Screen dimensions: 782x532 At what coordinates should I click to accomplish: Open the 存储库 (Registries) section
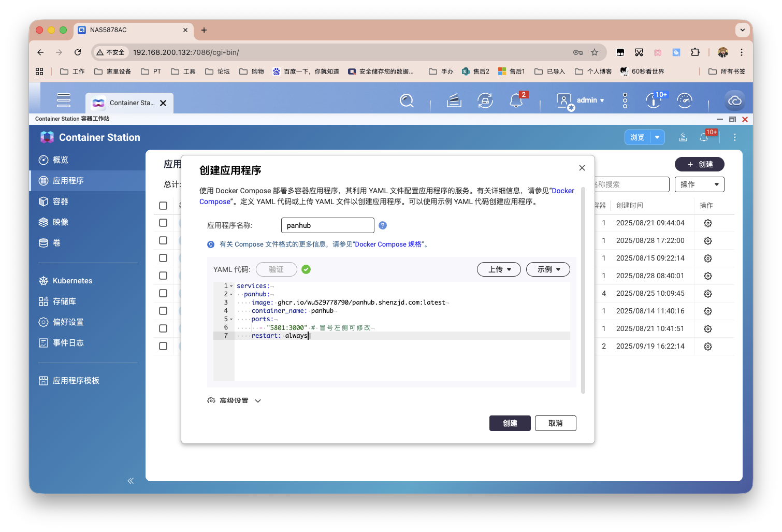66,301
